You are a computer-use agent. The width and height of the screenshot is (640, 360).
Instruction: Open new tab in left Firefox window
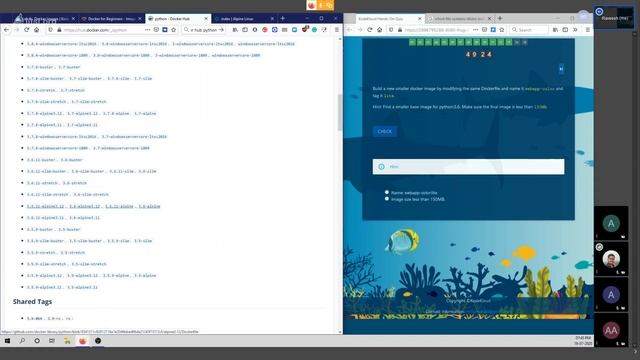[x=282, y=18]
